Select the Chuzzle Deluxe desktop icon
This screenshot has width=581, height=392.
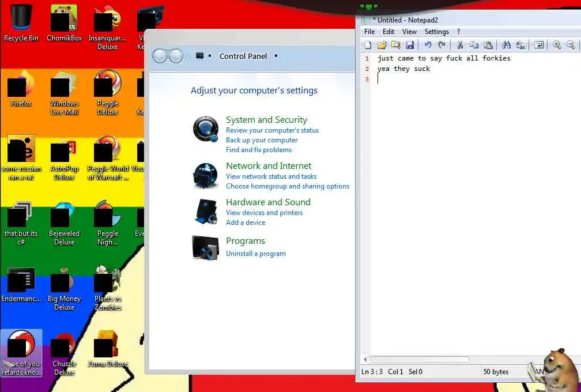click(64, 354)
